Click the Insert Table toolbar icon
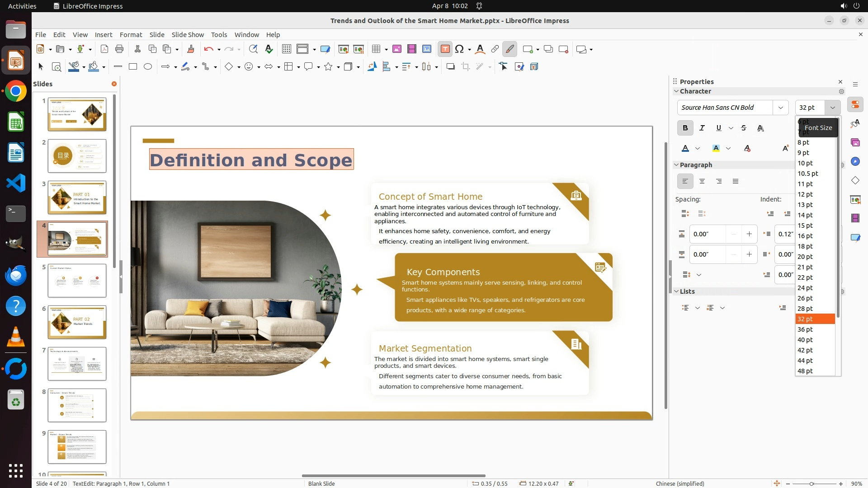Viewport: 868px width, 488px height. tap(376, 49)
